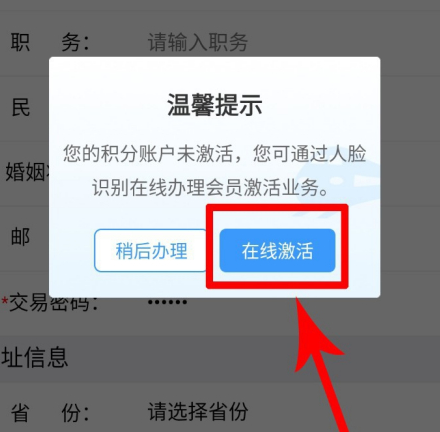
Task: Click the 邮 field label row
Action: pyautogui.click(x=21, y=237)
